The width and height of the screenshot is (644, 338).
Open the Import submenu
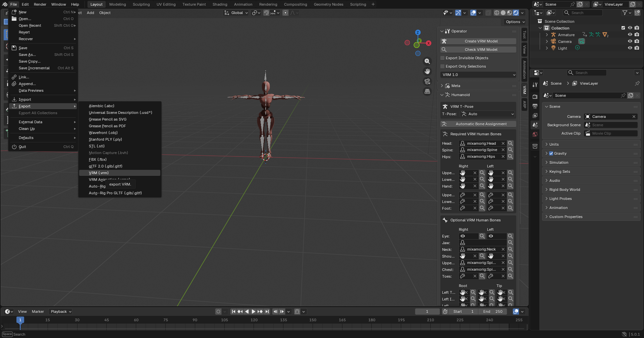[43, 99]
